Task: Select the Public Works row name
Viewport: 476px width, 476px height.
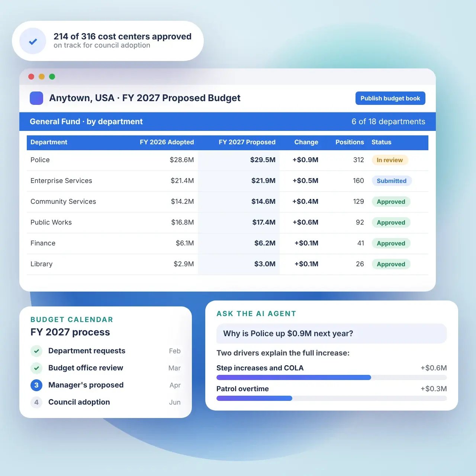Action: (x=51, y=222)
